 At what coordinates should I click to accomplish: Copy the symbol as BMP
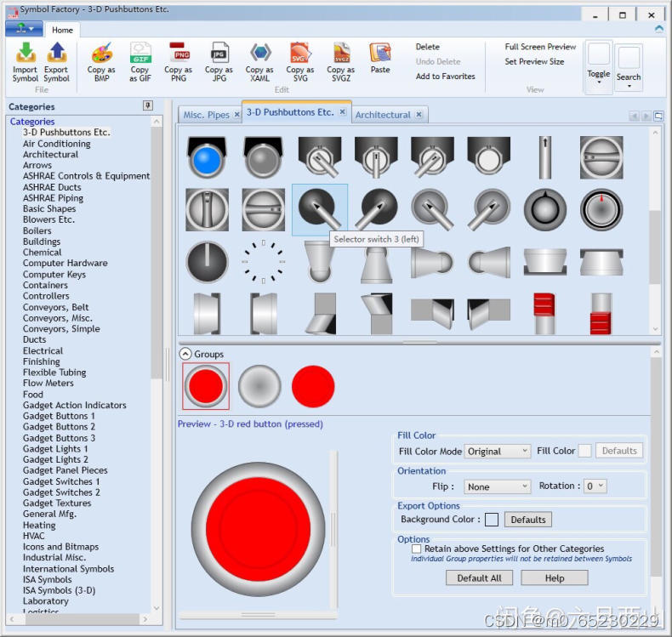click(x=101, y=62)
